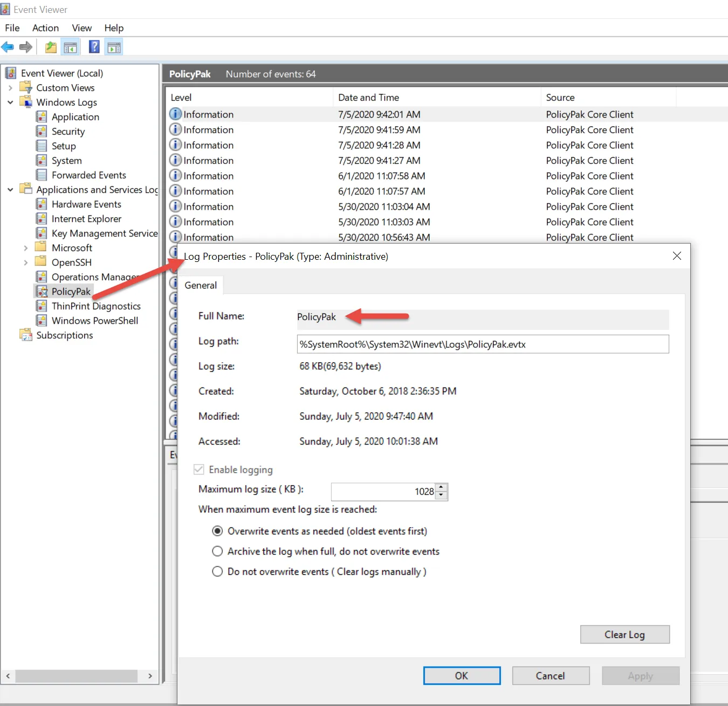This screenshot has width=728, height=706.
Task: Click the Log path text field
Action: (x=482, y=344)
